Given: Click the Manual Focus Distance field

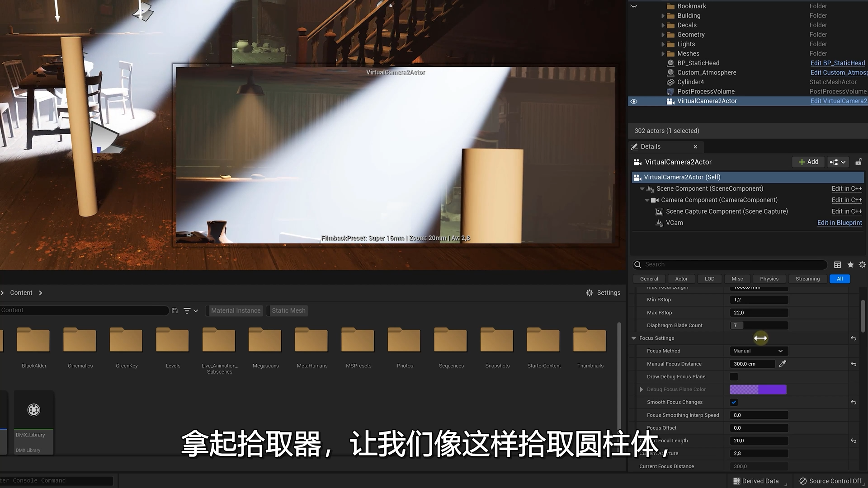Looking at the screenshot, I should [x=752, y=364].
